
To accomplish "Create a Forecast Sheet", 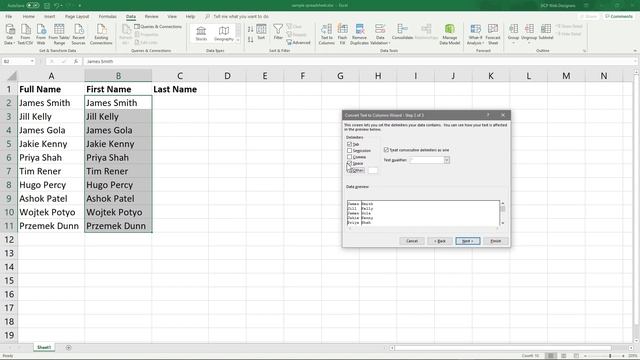I will (493, 34).
